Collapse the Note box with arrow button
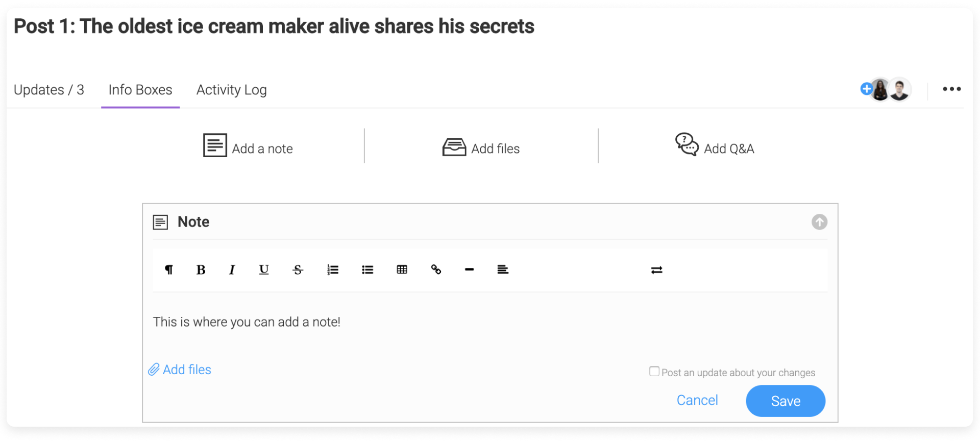Image resolution: width=980 pixels, height=443 pixels. 820,222
